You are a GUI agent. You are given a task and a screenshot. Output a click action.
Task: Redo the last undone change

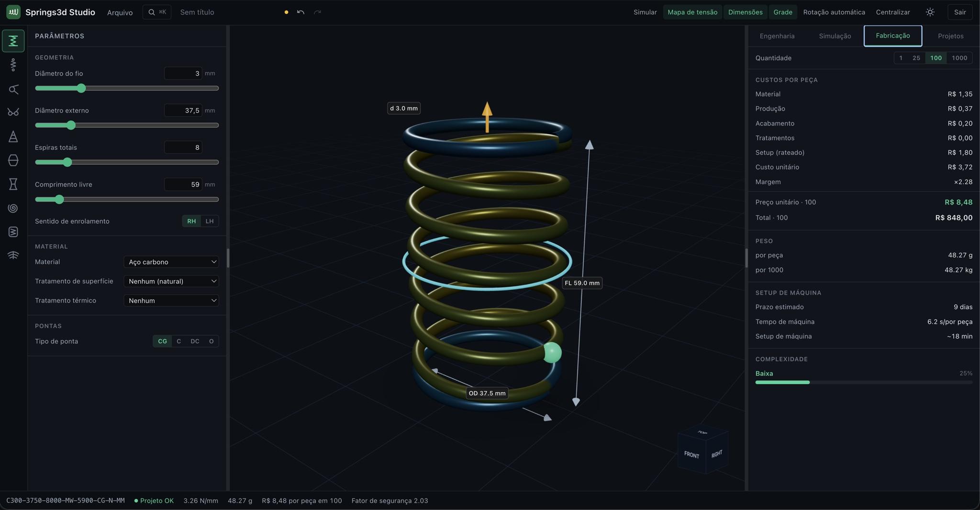[317, 12]
